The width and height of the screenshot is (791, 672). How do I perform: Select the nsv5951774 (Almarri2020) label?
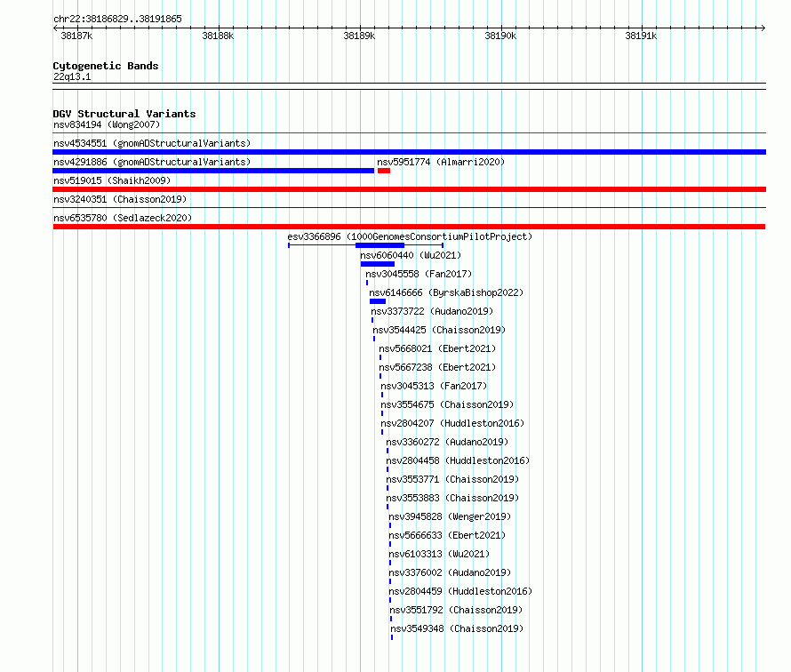(441, 162)
